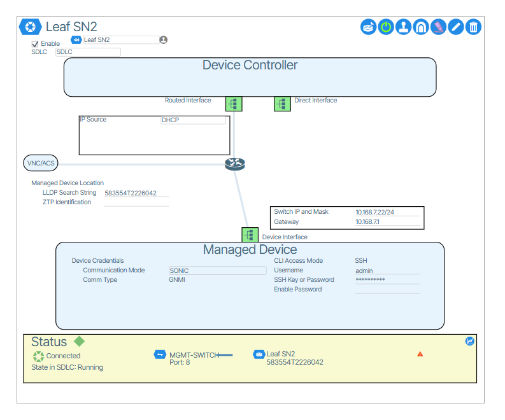Screen dimensions: 505x420
Task: Click the MGMT-SWITCH link in Status
Action: pyautogui.click(x=192, y=354)
